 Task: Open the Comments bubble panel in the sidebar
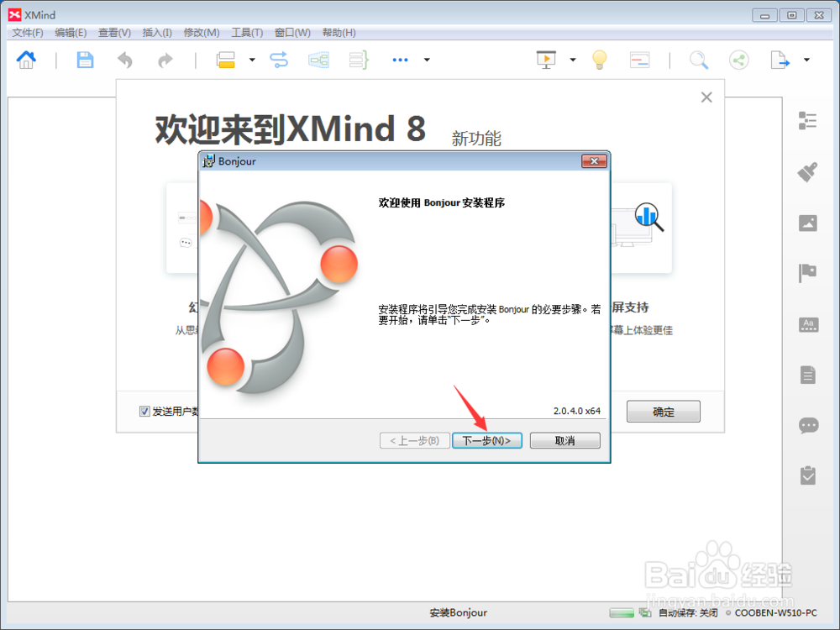click(x=808, y=426)
